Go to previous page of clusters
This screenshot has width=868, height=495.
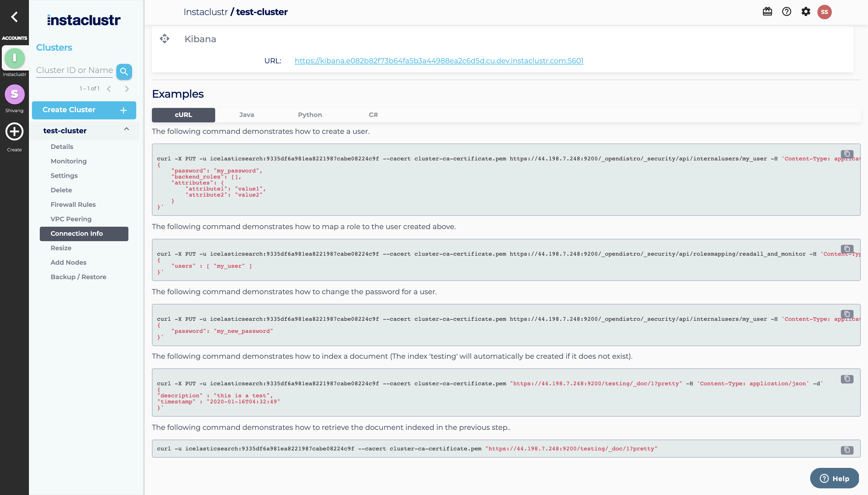point(109,89)
